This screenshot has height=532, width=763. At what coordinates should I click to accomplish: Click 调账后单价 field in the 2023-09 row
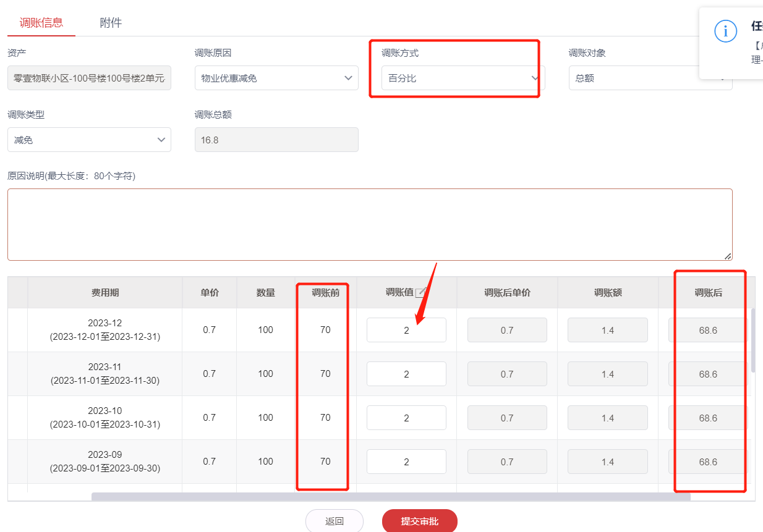click(507, 462)
